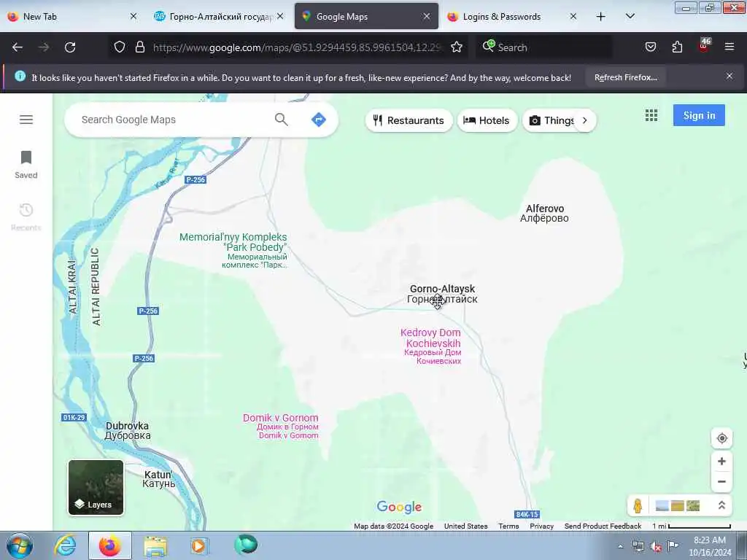
Task: Click the taskbar clock showing 8:23 AM
Action: (709, 546)
